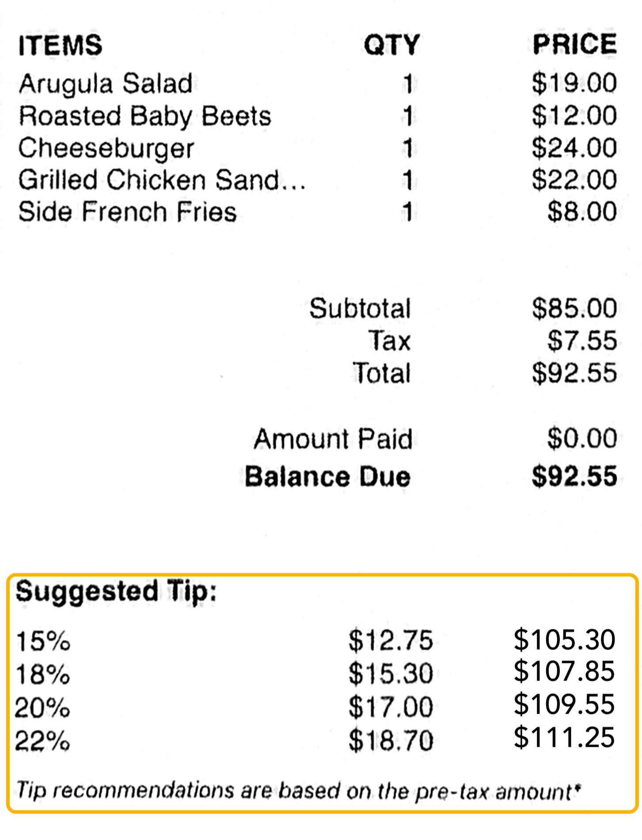The width and height of the screenshot is (642, 840).
Task: Select the $111.25 total with tip
Action: 564,737
